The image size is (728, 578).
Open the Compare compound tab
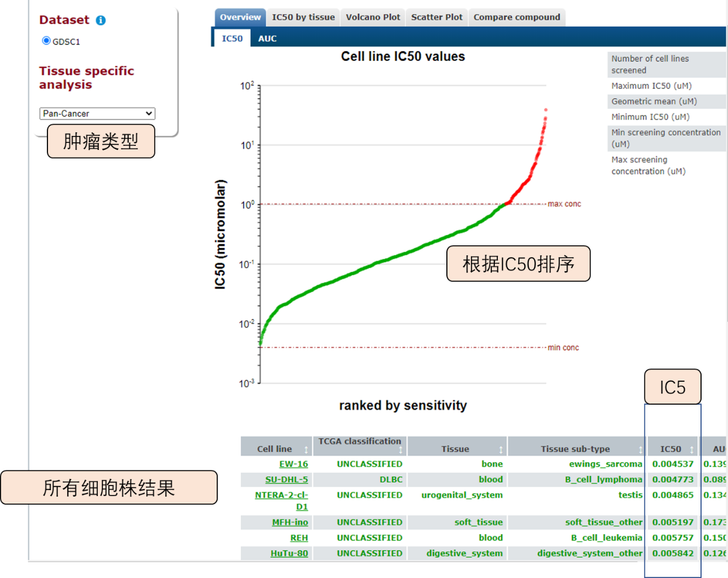pos(517,17)
